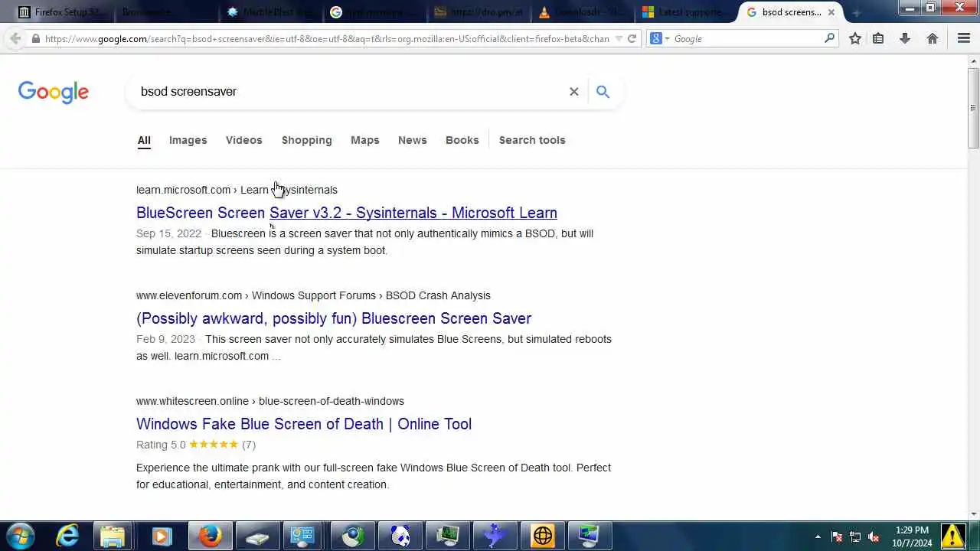This screenshot has width=980, height=551.
Task: Click the browser URL address bar
Action: coord(327,38)
